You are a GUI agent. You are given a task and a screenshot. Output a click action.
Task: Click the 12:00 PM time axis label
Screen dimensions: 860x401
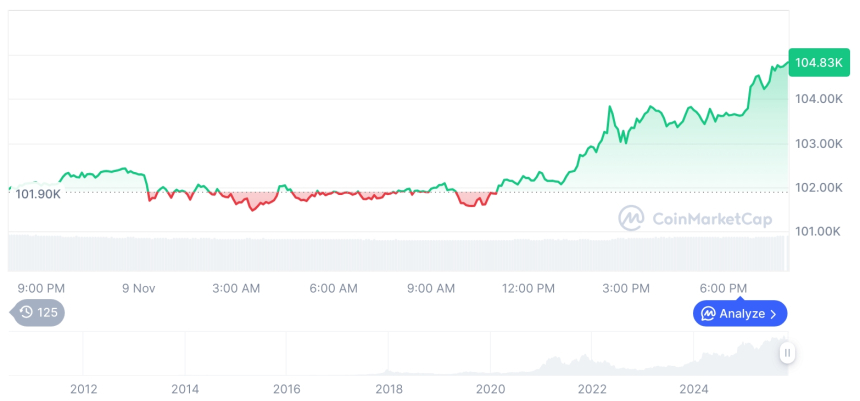(x=528, y=288)
